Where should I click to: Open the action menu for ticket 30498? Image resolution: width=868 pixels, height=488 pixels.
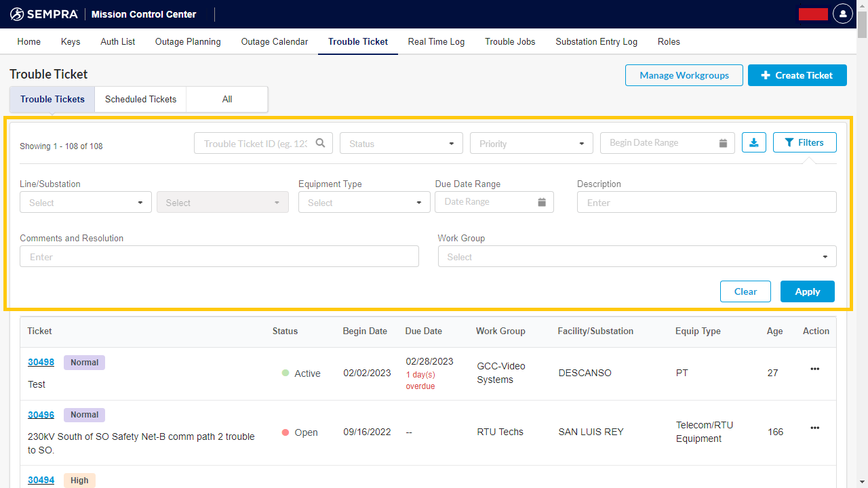click(814, 369)
